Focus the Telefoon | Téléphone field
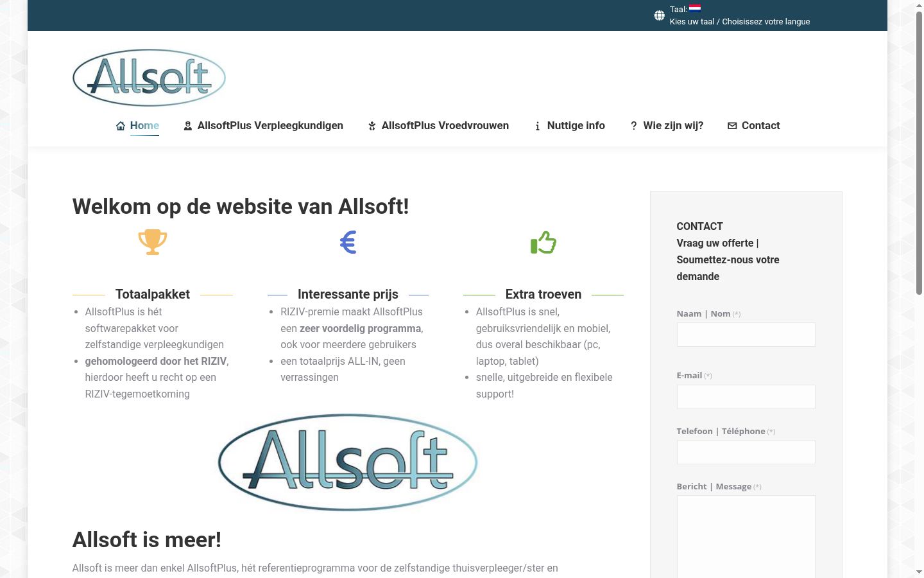The width and height of the screenshot is (924, 578). 746,452
